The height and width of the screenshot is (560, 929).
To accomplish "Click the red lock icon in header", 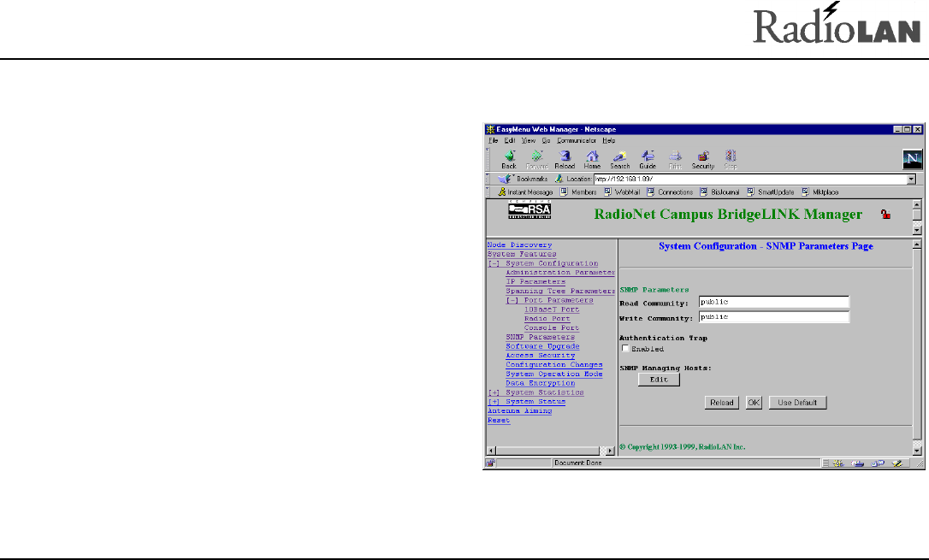I will coord(885,215).
